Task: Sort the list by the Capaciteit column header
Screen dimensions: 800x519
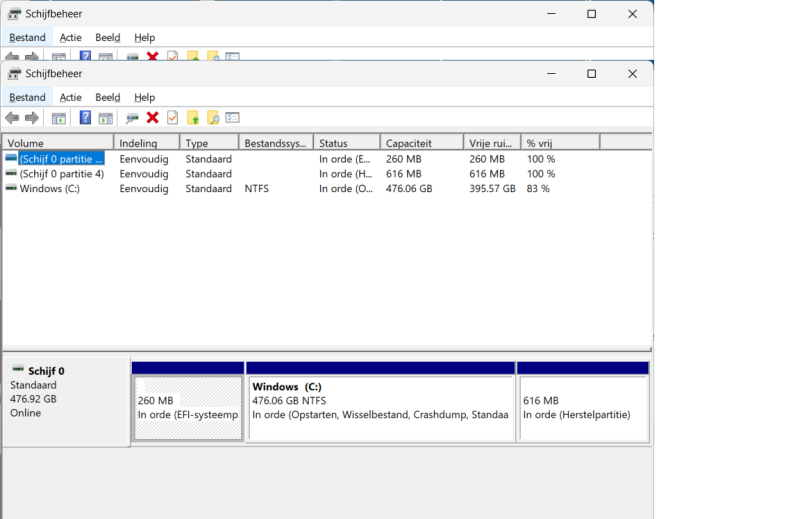Action: [x=420, y=143]
